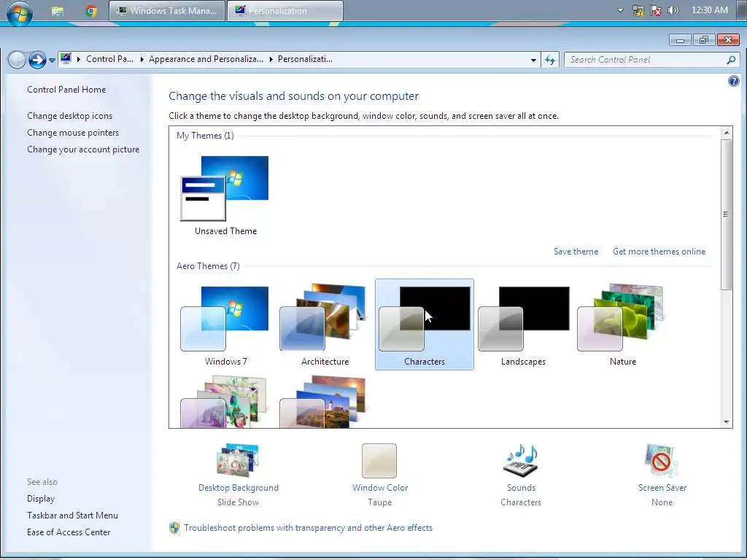Show hidden tray icons arrow
Screen dimensions: 747x560
pyautogui.click(x=620, y=10)
